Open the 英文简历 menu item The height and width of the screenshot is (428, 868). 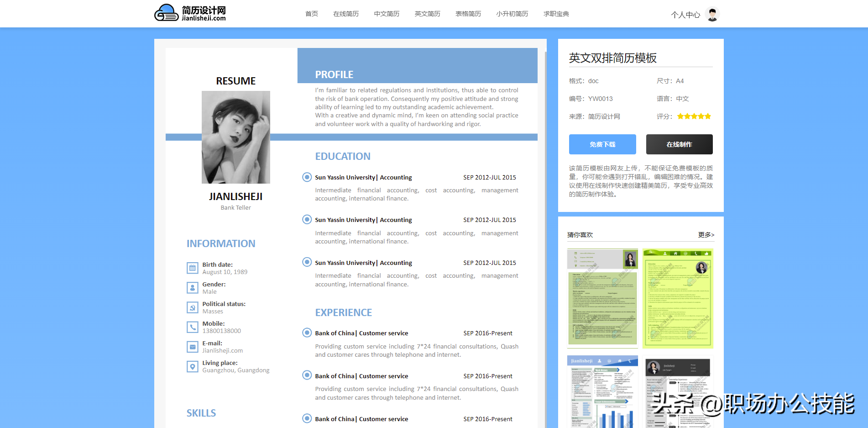(427, 14)
